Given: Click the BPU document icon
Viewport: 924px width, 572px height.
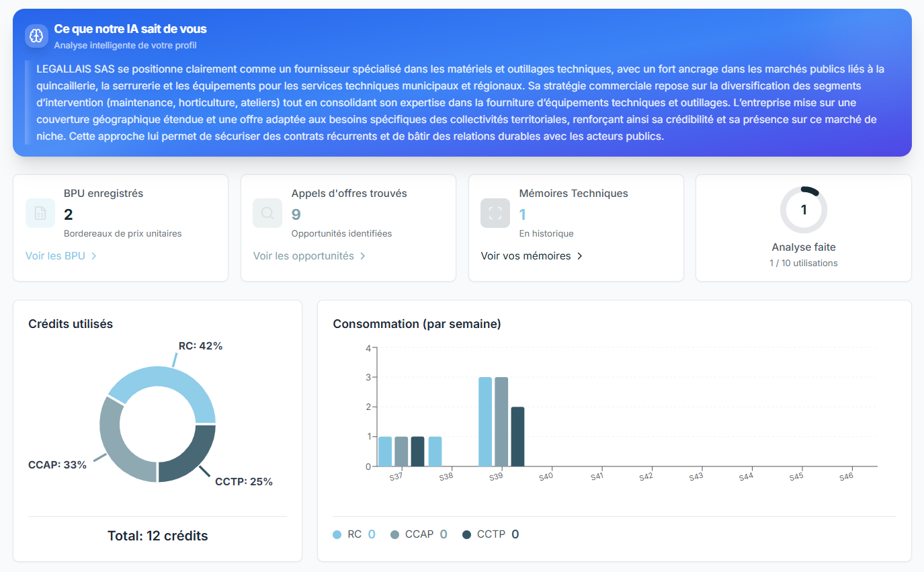Looking at the screenshot, I should [x=40, y=213].
